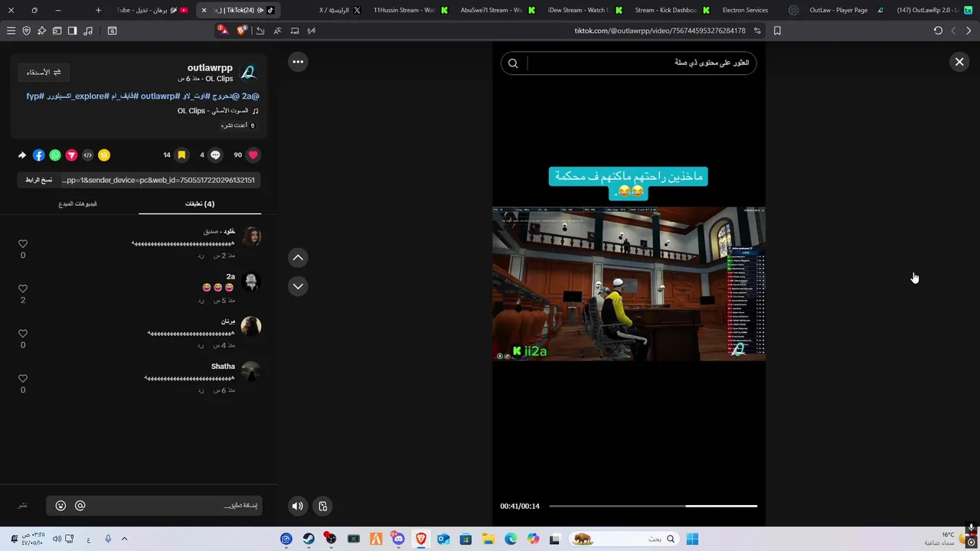The height and width of the screenshot is (551, 980).
Task: Open outlawrpp username link
Action: pyautogui.click(x=210, y=68)
